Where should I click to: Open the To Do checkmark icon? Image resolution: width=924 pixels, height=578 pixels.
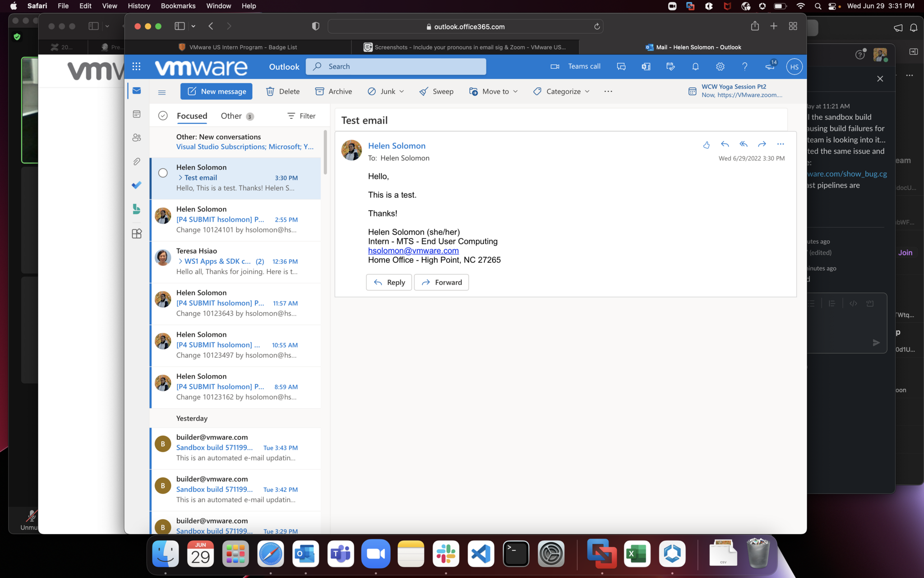137,185
